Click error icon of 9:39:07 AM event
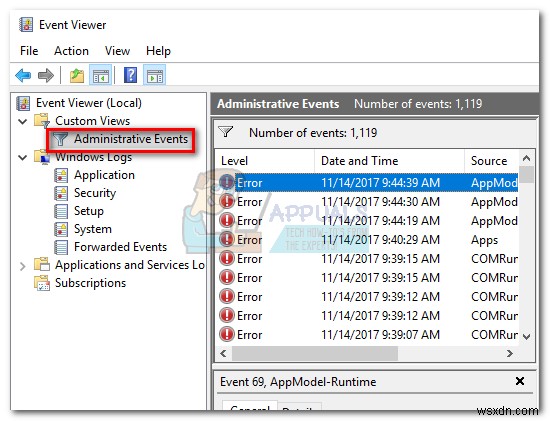The width and height of the screenshot is (550, 421). 227,334
